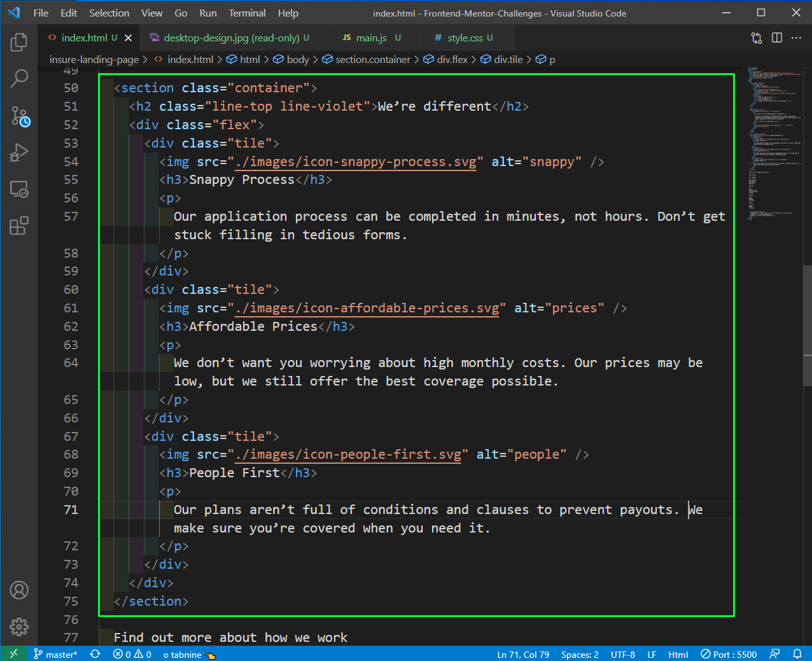Follow icon-affordable-prices.svg path link
This screenshot has height=661, width=812.
367,308
